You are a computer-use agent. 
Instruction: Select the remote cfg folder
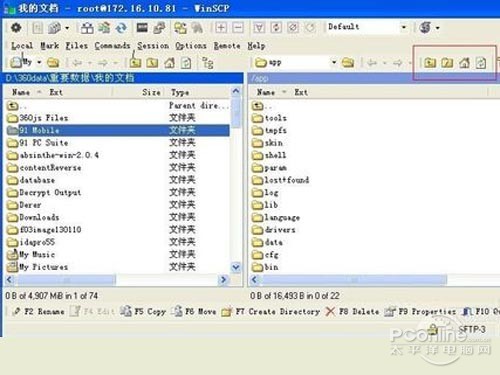click(x=265, y=255)
